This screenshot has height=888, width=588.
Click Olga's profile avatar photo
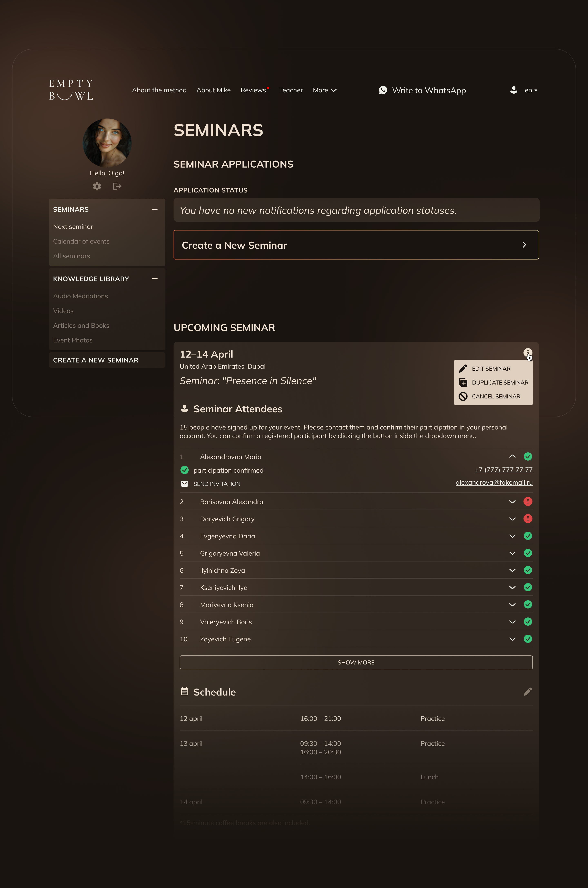click(x=107, y=143)
